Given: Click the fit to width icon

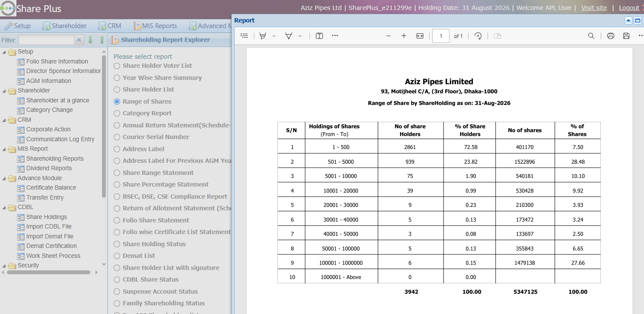Looking at the screenshot, I should [x=420, y=36].
